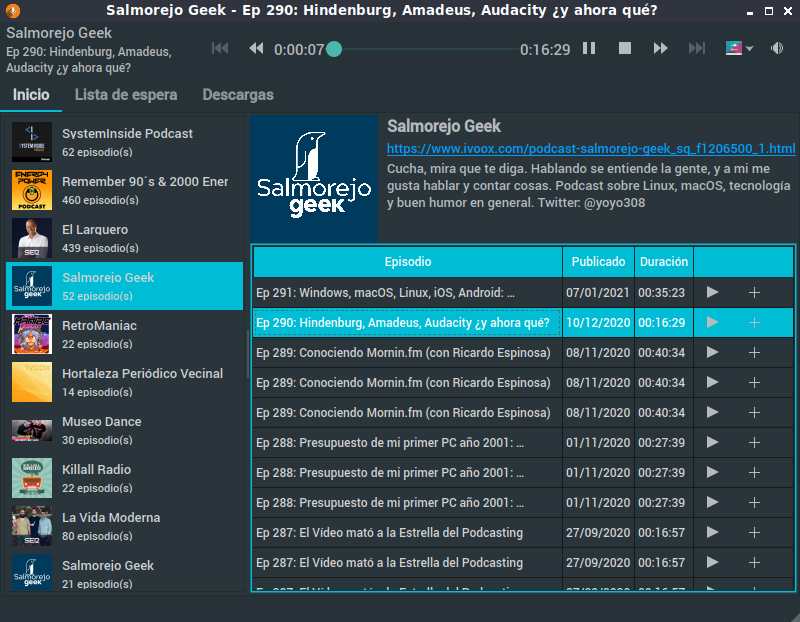This screenshot has width=800, height=622.
Task: Select Salmorejo Geek with 21 episodes
Action: [124, 571]
